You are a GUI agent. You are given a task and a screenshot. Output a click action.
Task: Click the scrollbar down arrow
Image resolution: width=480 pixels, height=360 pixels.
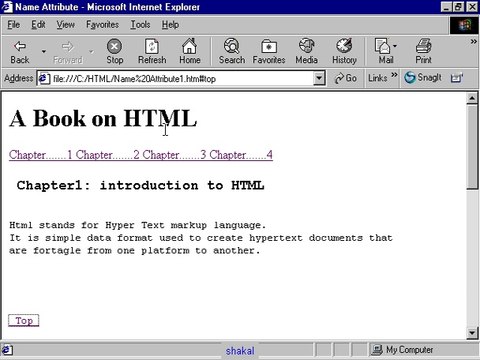coord(472,332)
